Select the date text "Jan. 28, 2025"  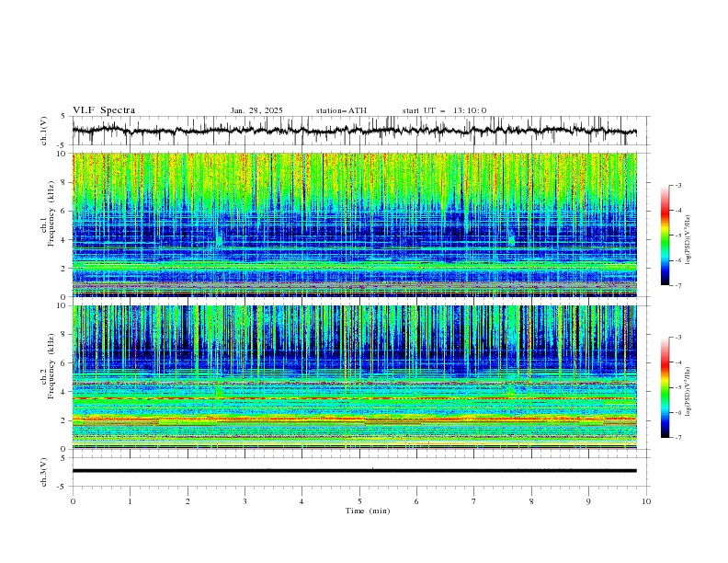(x=256, y=110)
